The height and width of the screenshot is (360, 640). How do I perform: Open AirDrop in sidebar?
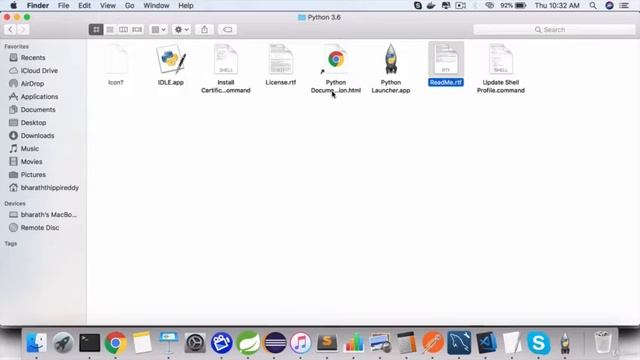coord(32,84)
